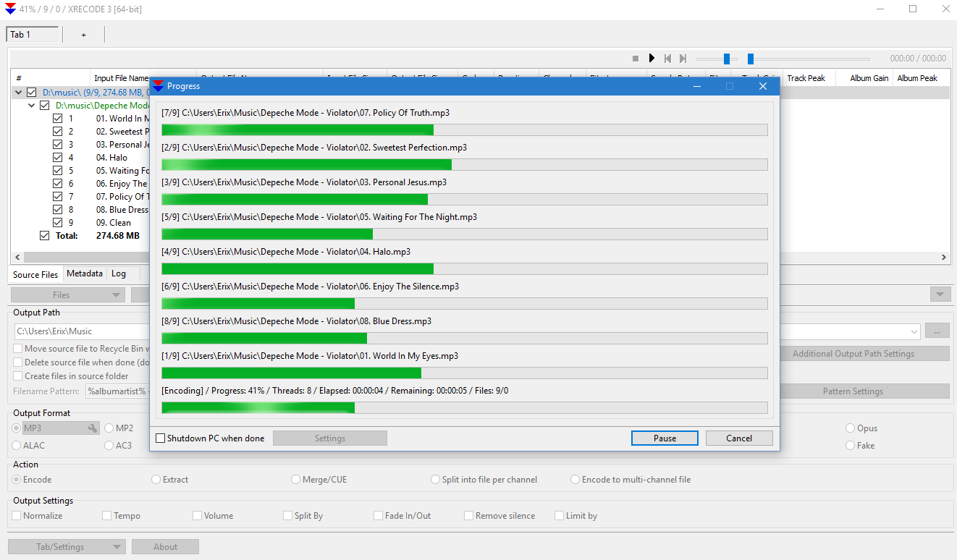The height and width of the screenshot is (560, 957).
Task: Enable the Normalize output setting
Action: point(16,515)
